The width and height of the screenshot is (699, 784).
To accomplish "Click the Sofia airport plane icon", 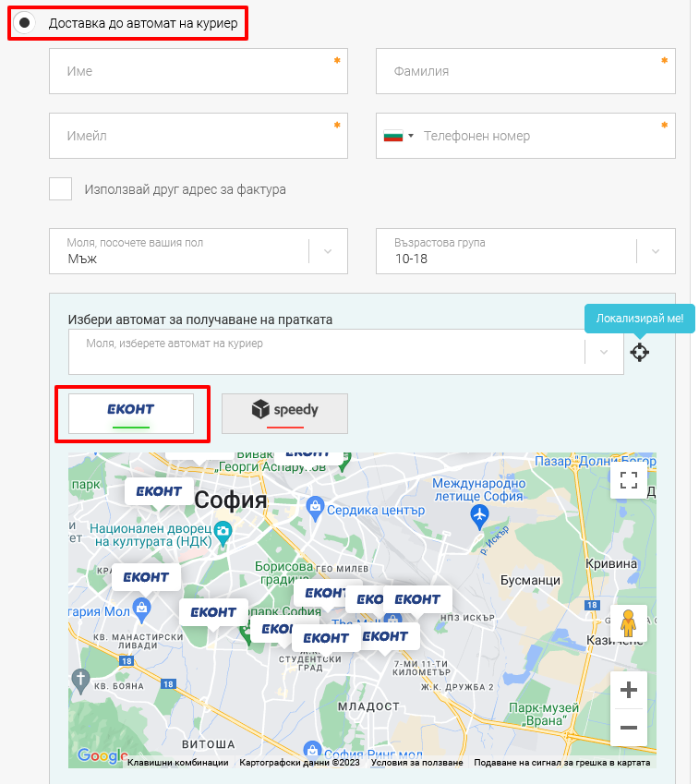I will (x=479, y=516).
